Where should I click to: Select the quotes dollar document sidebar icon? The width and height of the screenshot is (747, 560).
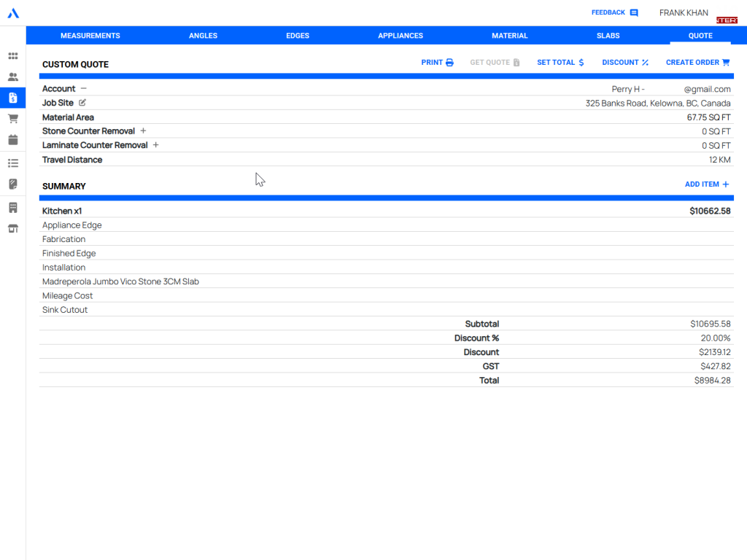click(x=13, y=98)
